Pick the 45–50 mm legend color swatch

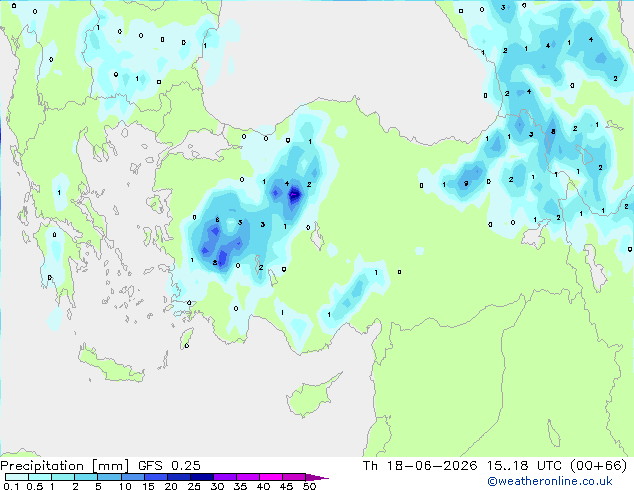pyautogui.click(x=294, y=477)
